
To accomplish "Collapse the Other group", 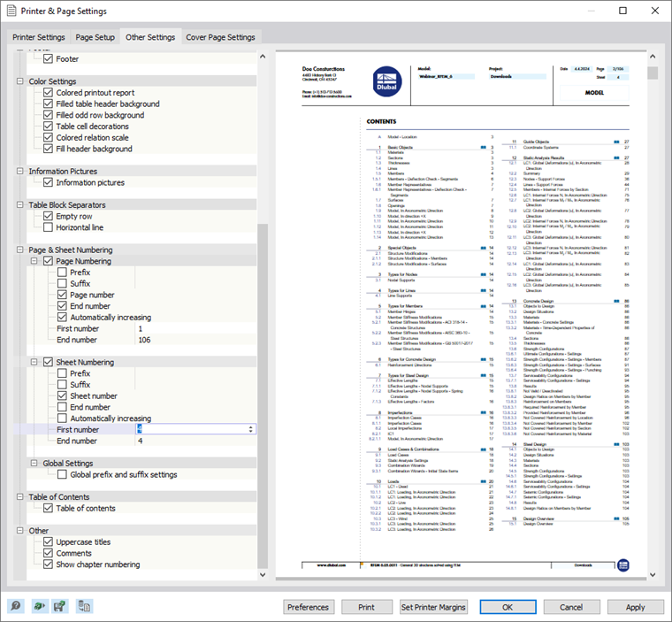I will point(19,531).
